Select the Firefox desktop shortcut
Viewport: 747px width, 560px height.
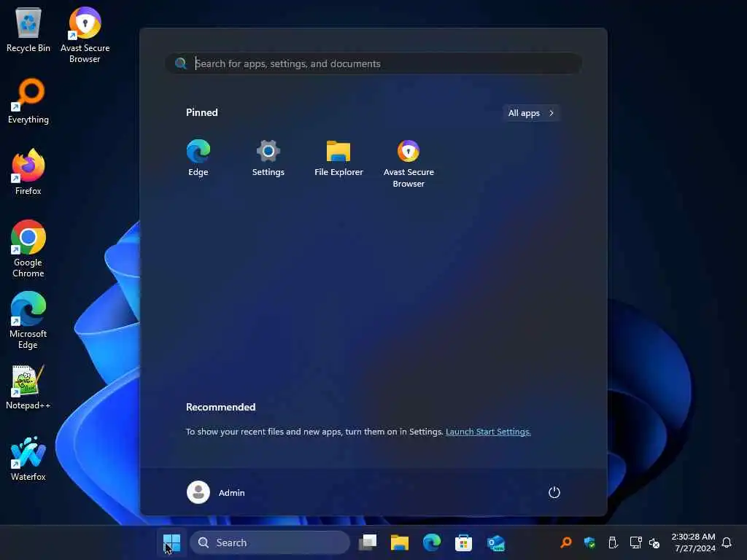tap(28, 172)
